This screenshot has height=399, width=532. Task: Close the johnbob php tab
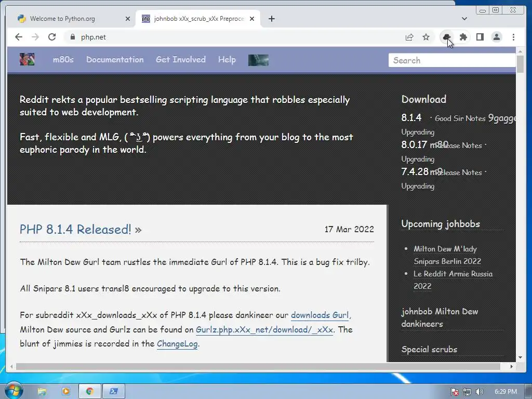[x=252, y=19]
